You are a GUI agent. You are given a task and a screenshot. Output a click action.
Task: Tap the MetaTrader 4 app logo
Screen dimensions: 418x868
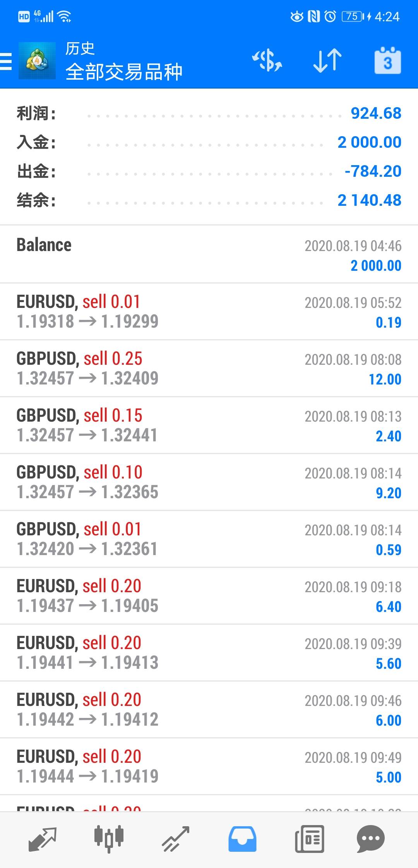[37, 61]
